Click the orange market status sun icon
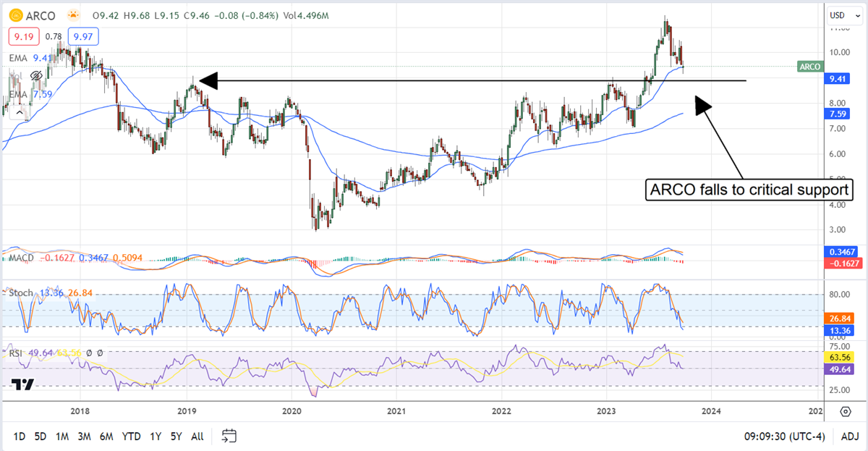This screenshot has width=868, height=451. tap(73, 14)
